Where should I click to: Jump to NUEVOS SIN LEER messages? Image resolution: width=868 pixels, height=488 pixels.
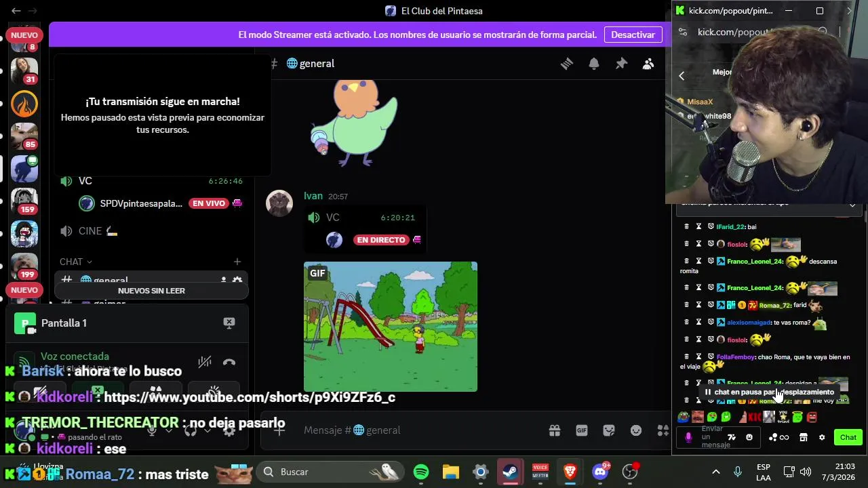click(151, 291)
